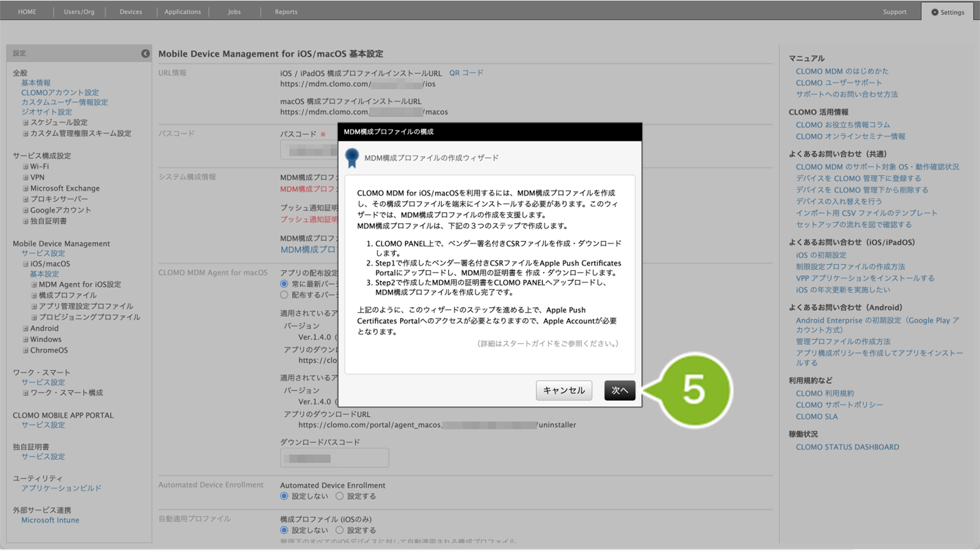Collapse the iOS/macOS tree node
The image size is (980, 551).
coord(25,264)
